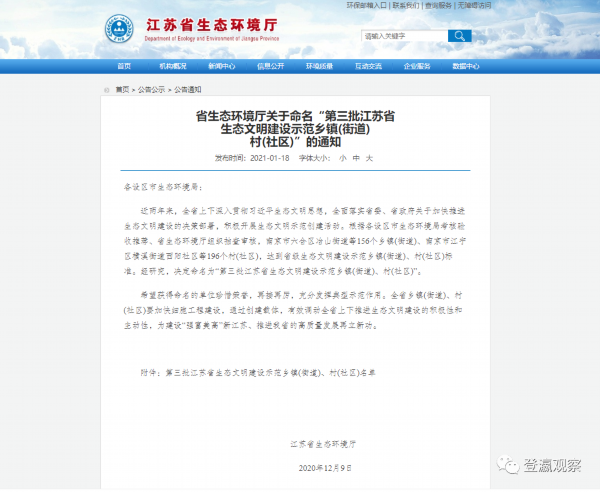Go to the 首页 nav tab
Screen dimensions: 600x492
tap(124, 66)
